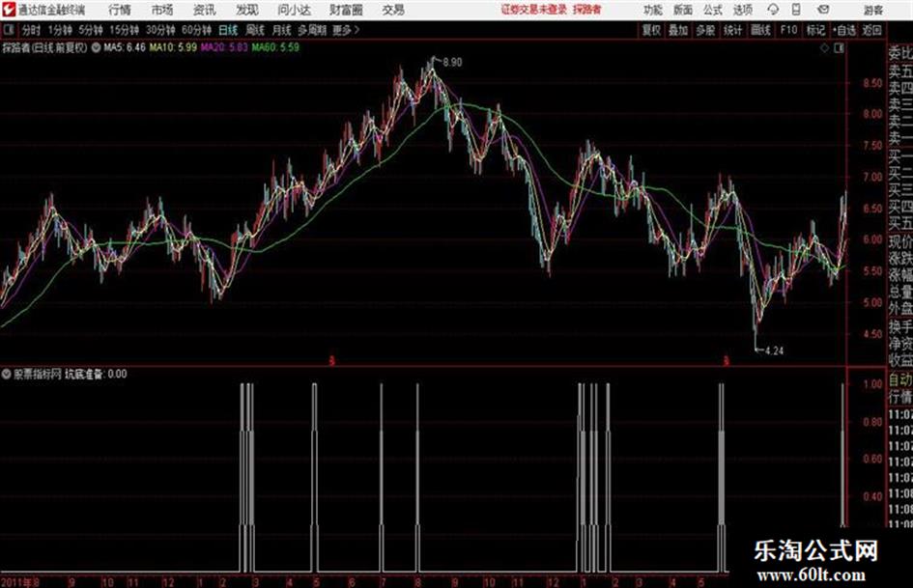
Task: Switch to the 1分钟 period tab
Action: (60, 30)
